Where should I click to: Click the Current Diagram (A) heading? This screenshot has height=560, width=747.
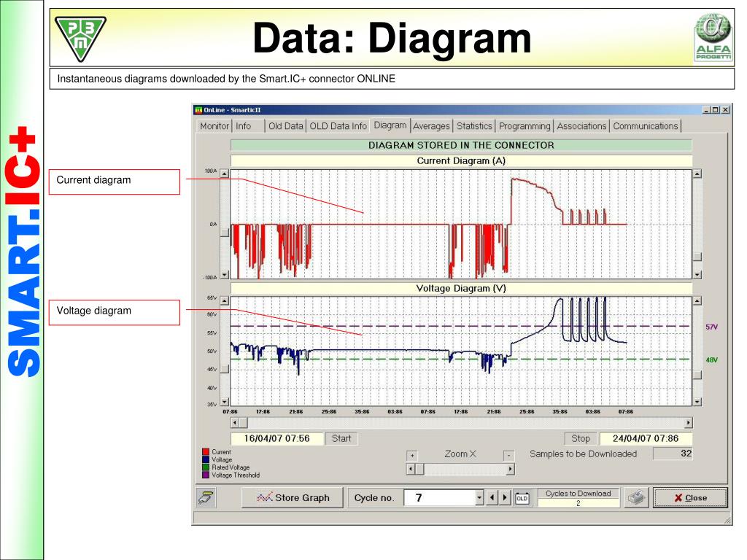point(461,161)
